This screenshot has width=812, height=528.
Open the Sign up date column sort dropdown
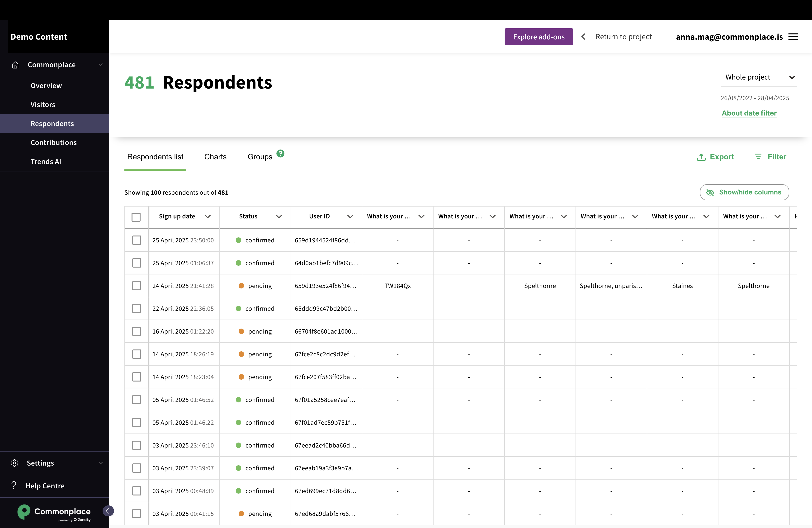coord(208,216)
